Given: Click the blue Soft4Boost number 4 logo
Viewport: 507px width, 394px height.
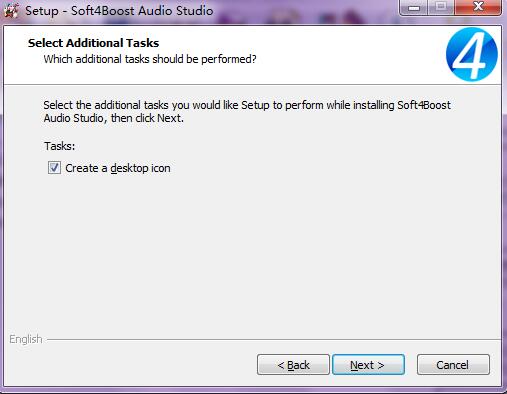Looking at the screenshot, I should (471, 54).
